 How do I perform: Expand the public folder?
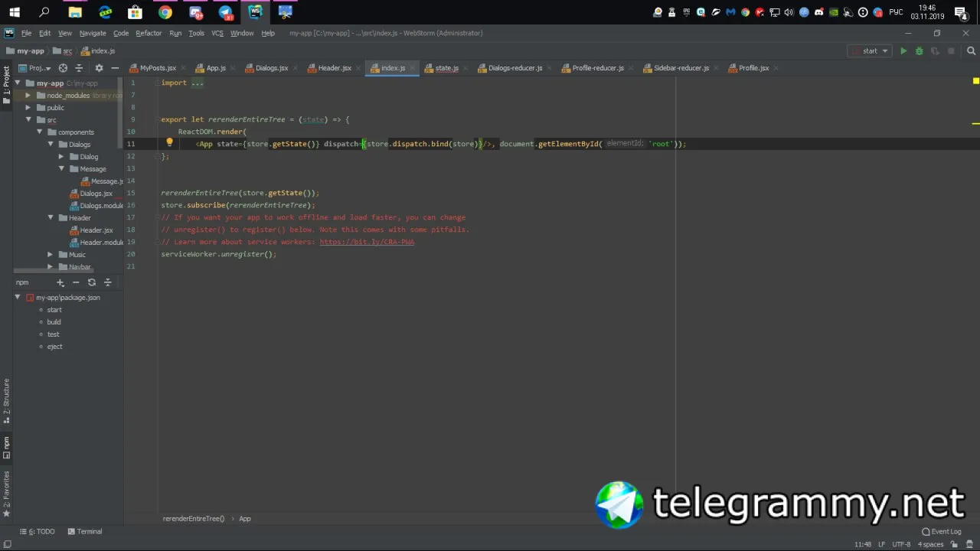point(28,108)
